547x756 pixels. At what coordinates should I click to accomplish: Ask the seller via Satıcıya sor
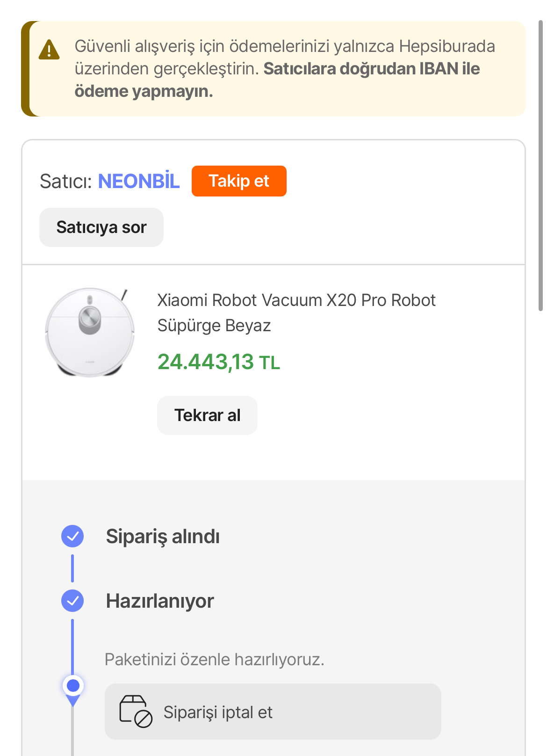click(101, 227)
